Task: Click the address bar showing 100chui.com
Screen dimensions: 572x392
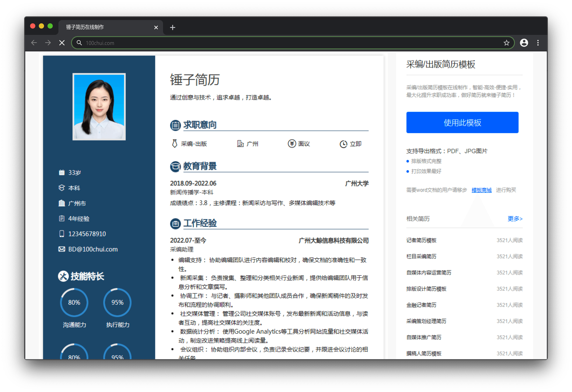Action: point(293,43)
